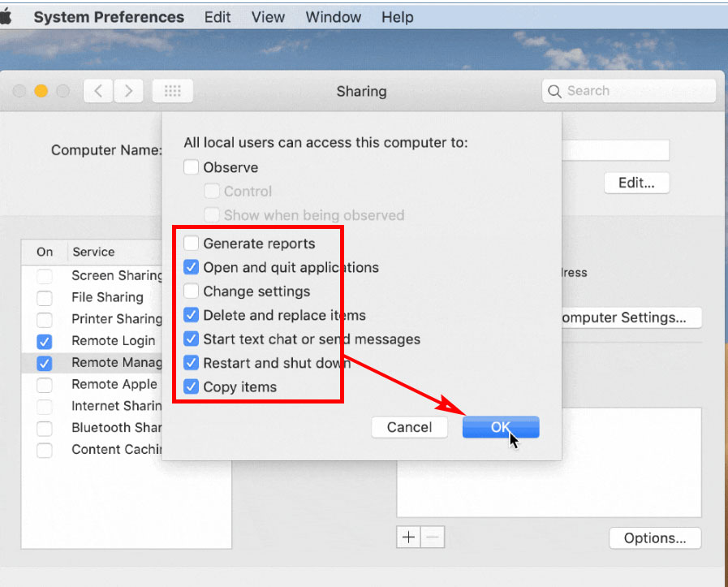Go back with the left chevron button
The width and height of the screenshot is (728, 587).
98,91
